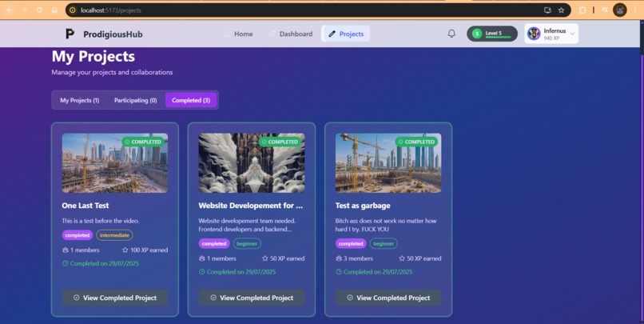Click the intermediate difficulty tag

[114, 235]
